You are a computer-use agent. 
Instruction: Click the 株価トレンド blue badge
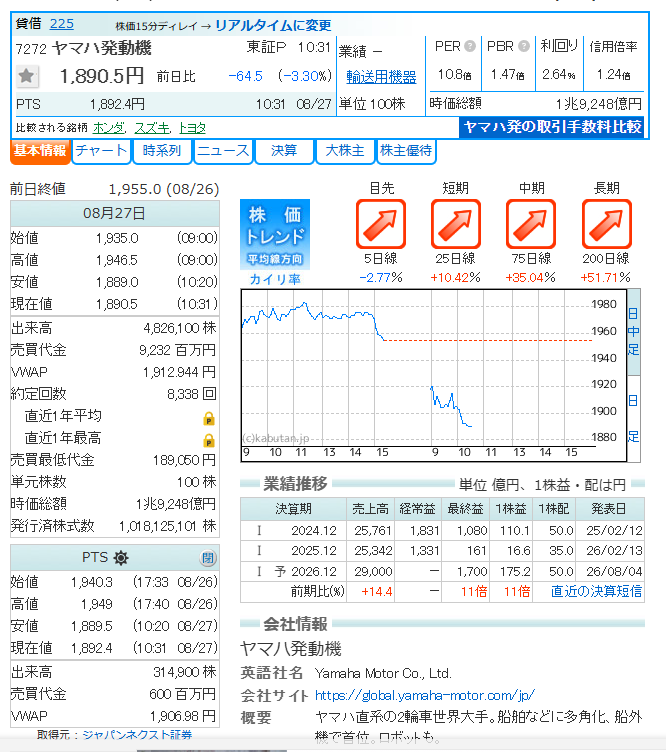(x=275, y=234)
